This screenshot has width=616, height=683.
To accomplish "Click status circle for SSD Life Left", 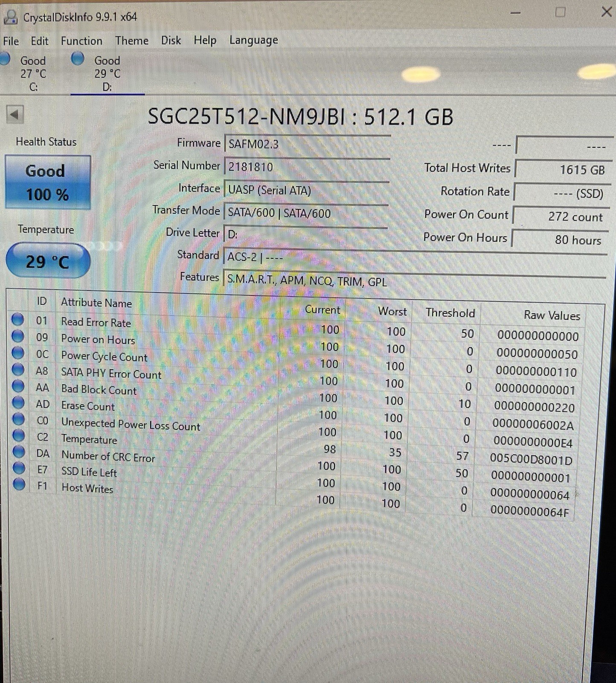I will pos(19,468).
